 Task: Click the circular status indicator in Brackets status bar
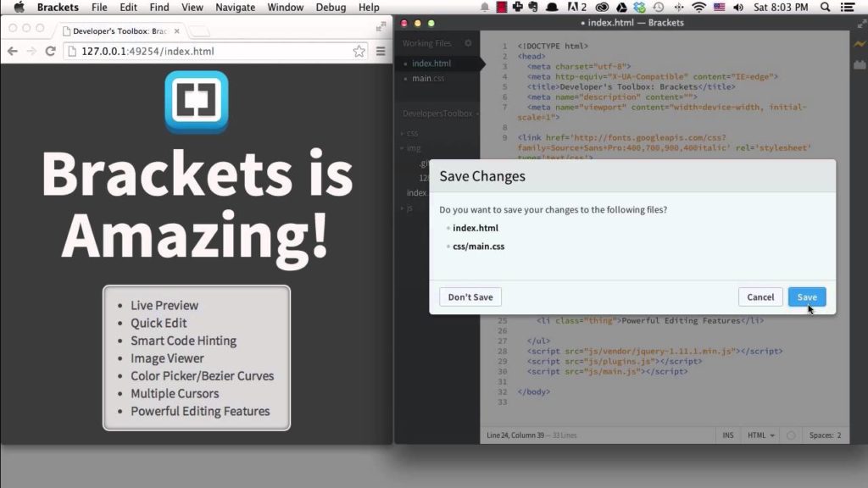click(791, 435)
